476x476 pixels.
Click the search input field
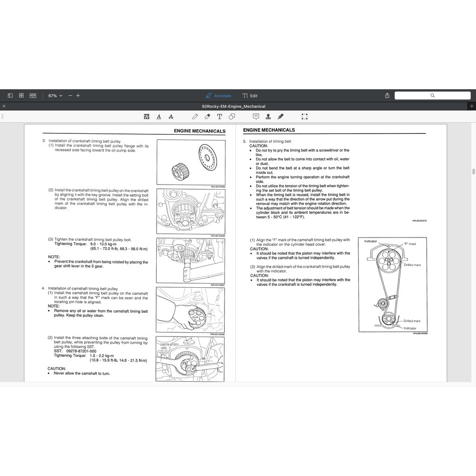tap(432, 95)
